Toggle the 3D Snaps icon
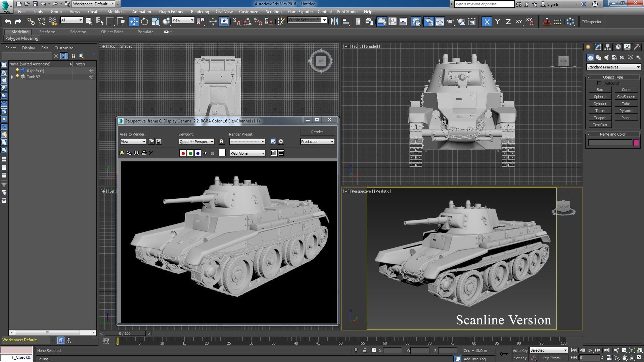The width and height of the screenshot is (644, 362). point(237,22)
